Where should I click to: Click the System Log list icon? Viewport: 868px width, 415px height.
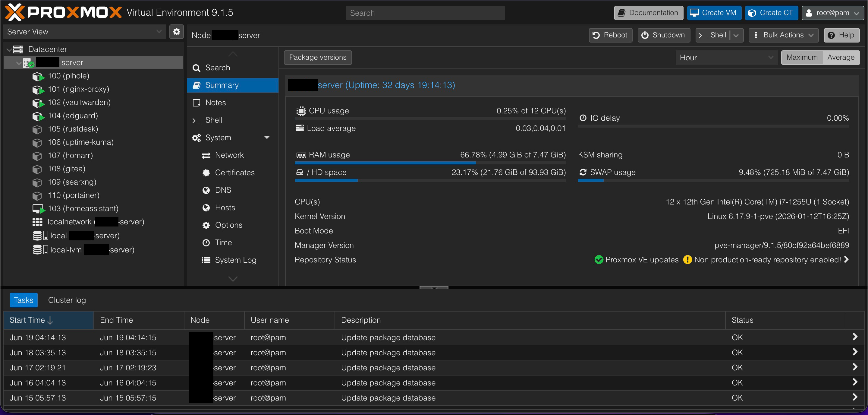(x=206, y=260)
